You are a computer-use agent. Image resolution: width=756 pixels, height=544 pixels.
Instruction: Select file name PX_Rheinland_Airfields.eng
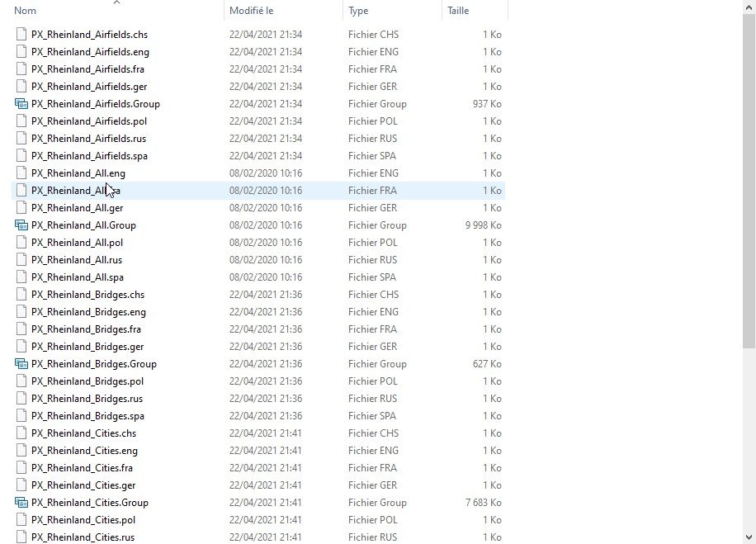click(x=90, y=52)
